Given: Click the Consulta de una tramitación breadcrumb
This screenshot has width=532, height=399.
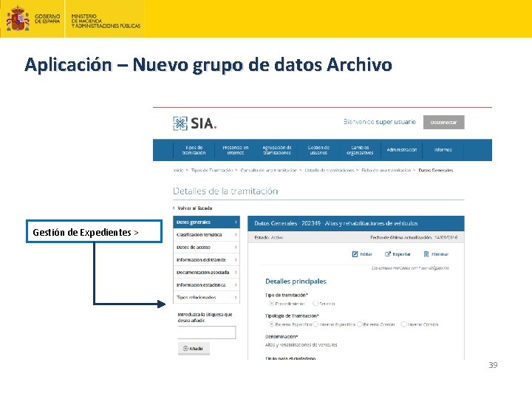Looking at the screenshot, I should point(269,171).
